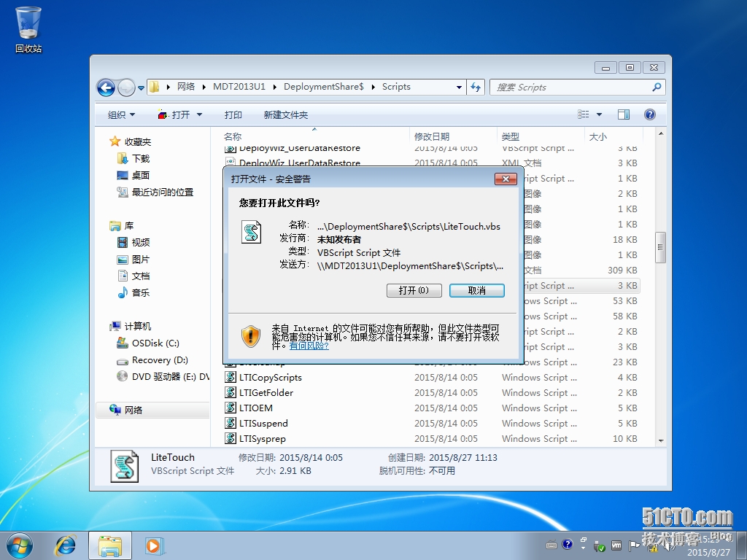Refresh the Scripts folder view

(x=476, y=87)
